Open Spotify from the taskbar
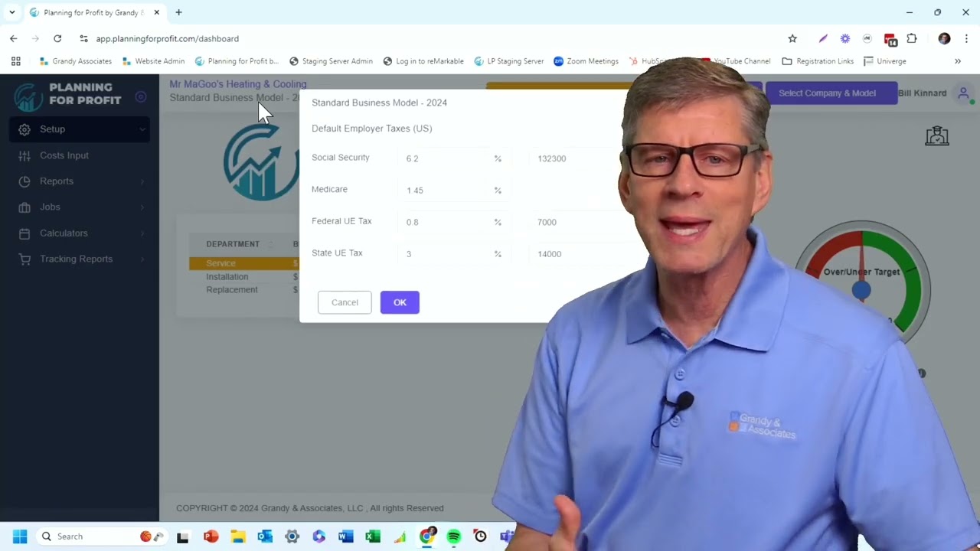Image resolution: width=980 pixels, height=551 pixels. [x=453, y=536]
